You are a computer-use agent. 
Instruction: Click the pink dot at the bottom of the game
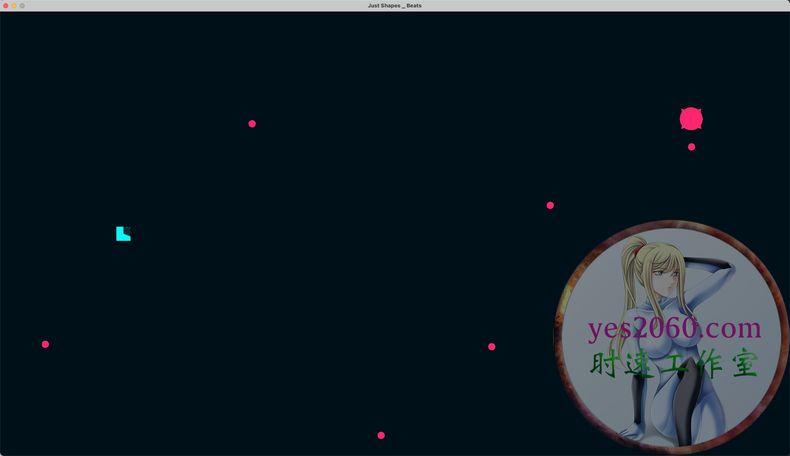point(381,435)
